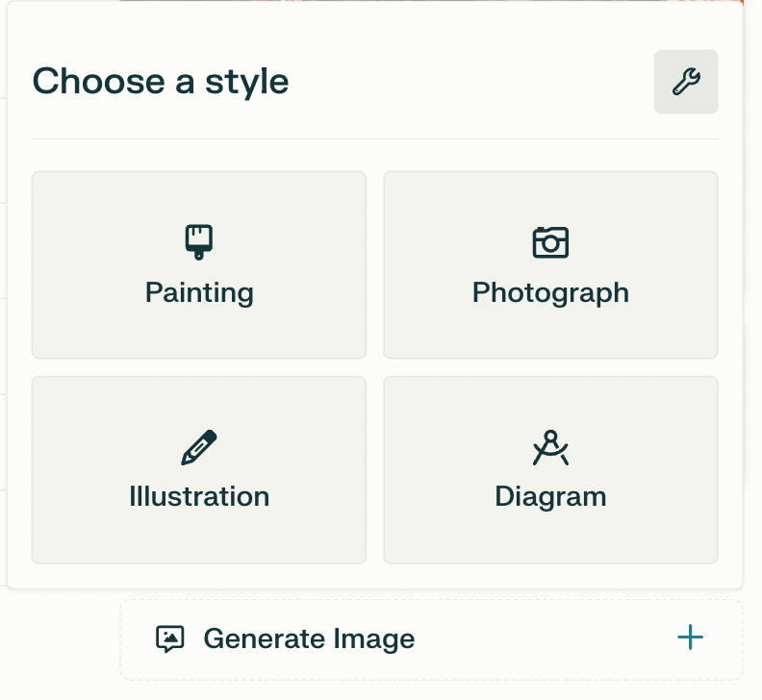
Task: Click the pencil icon for Illustration
Action: coord(199,448)
